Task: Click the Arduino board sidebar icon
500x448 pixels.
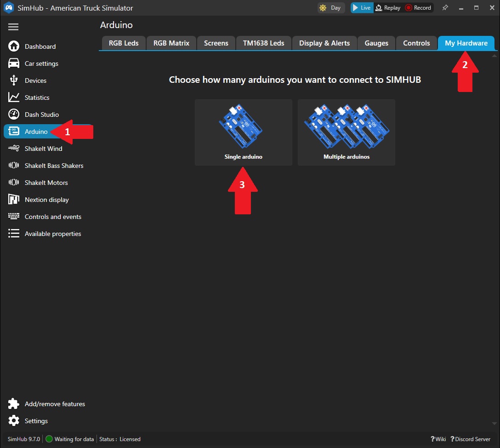Action: point(14,131)
